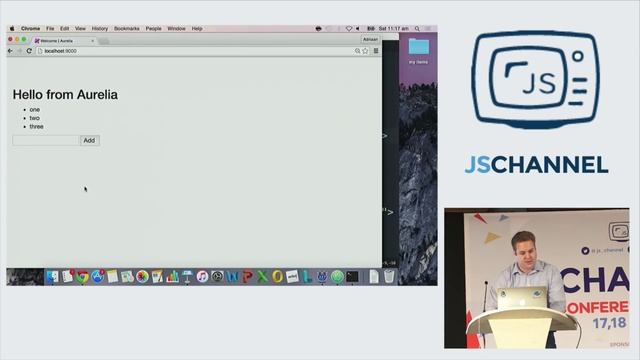Launch Outlook from the Dock

pyautogui.click(x=277, y=277)
